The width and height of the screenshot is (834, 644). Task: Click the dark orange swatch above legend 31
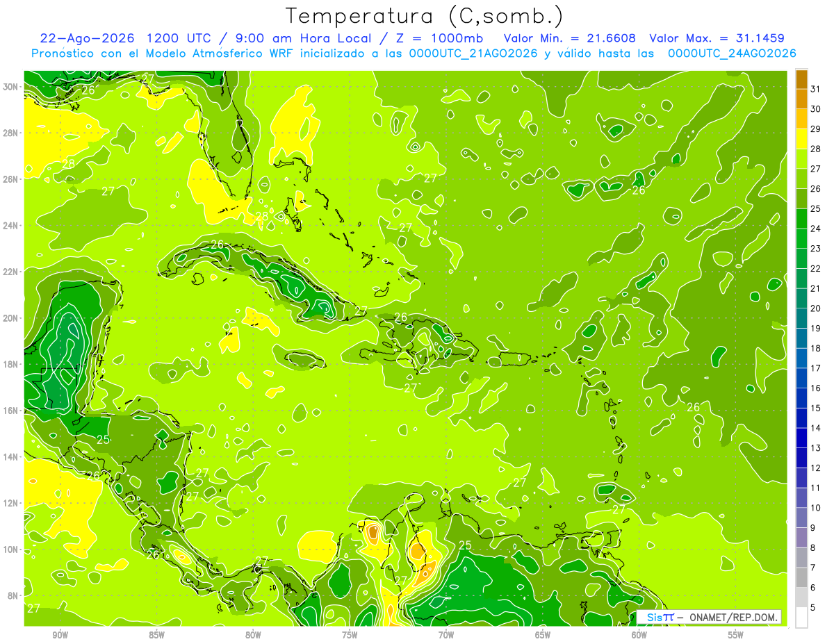point(802,79)
